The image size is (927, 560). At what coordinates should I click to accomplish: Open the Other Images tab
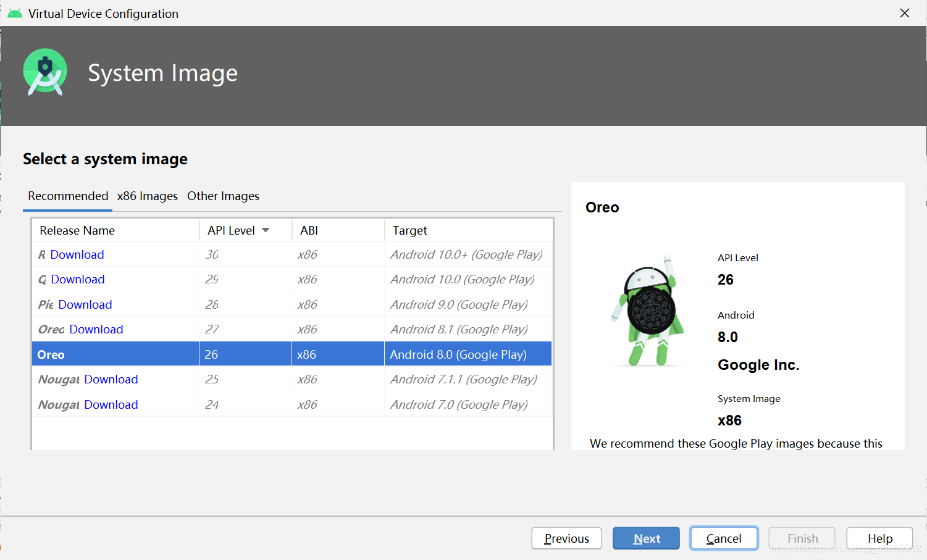click(x=223, y=196)
